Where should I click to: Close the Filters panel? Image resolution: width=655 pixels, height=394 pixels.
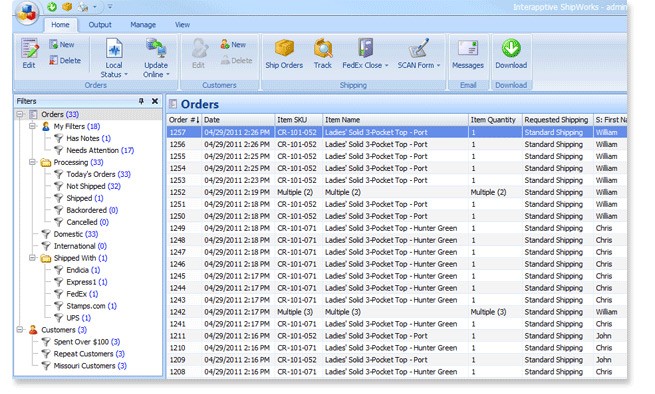pos(155,101)
